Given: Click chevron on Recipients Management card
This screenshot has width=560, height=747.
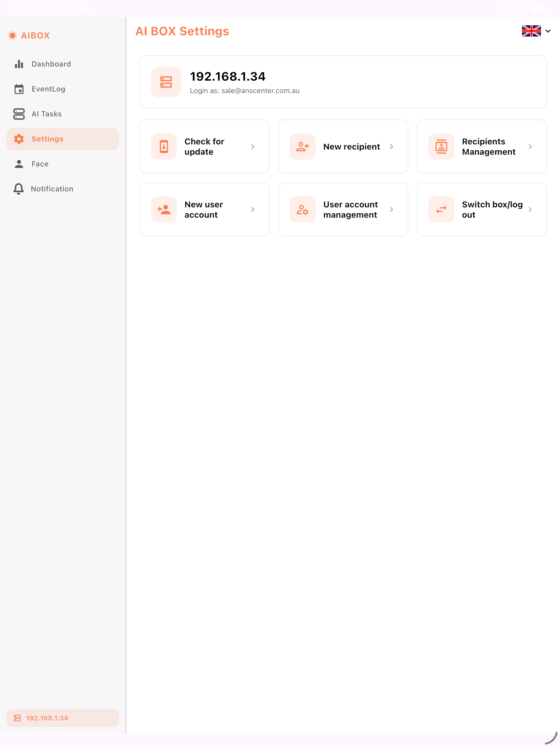Looking at the screenshot, I should 530,147.
